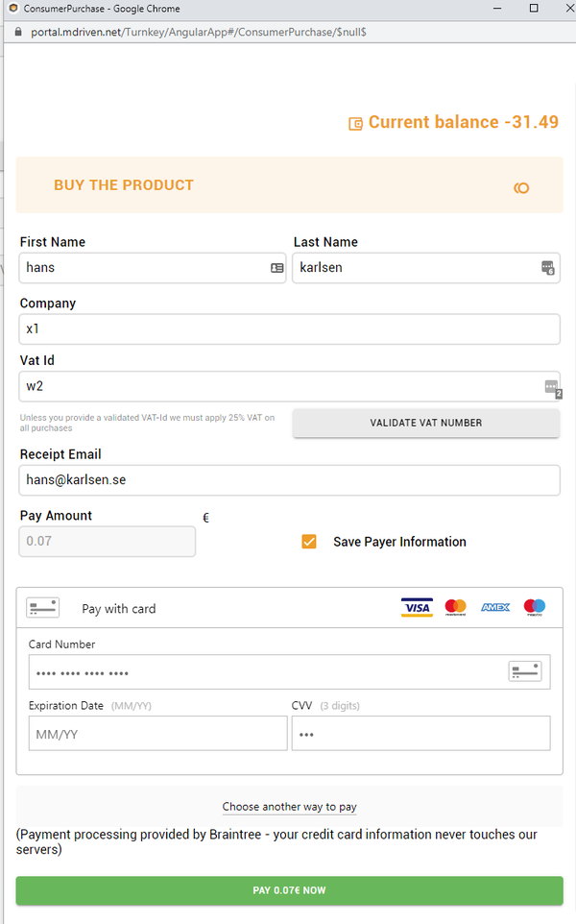Click the wallet icon beside Current balance
The image size is (576, 924).
355,124
